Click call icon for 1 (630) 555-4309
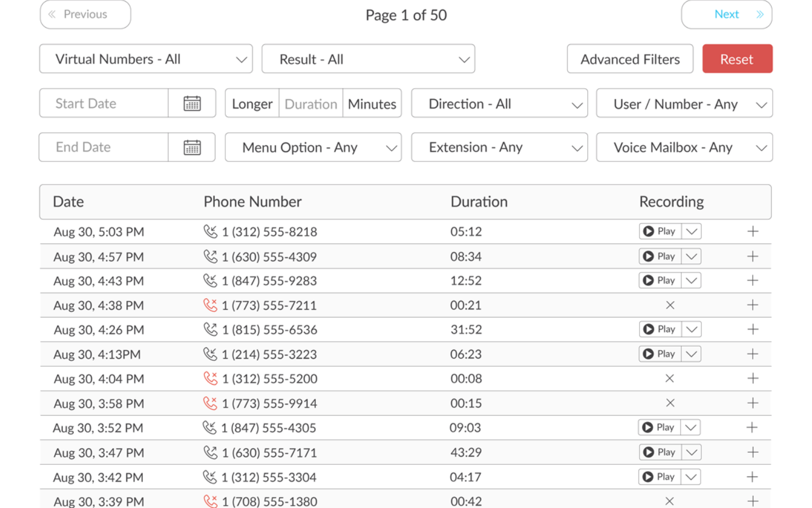This screenshot has width=812, height=508. click(x=210, y=256)
